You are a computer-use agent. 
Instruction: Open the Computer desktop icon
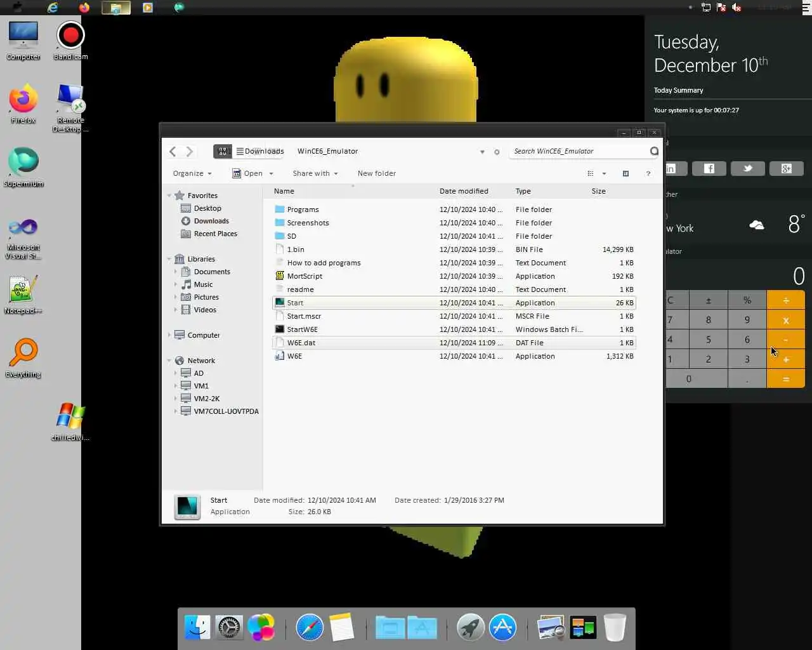pyautogui.click(x=23, y=41)
